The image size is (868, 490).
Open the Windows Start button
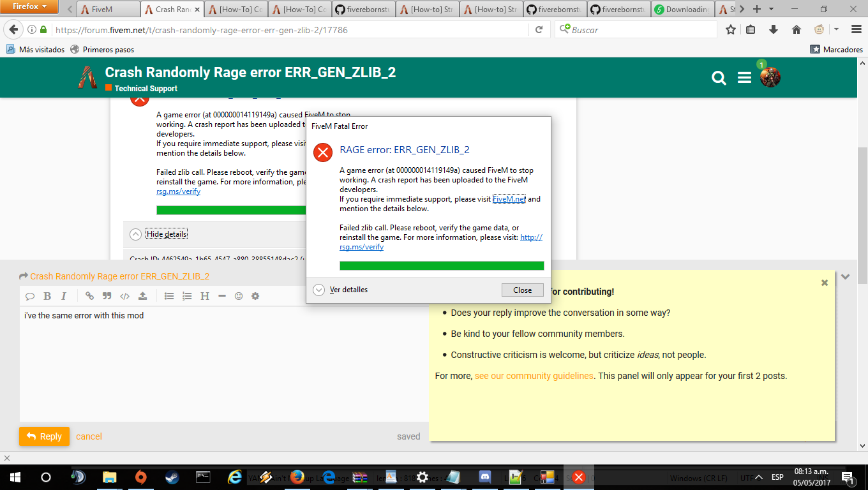click(15, 477)
